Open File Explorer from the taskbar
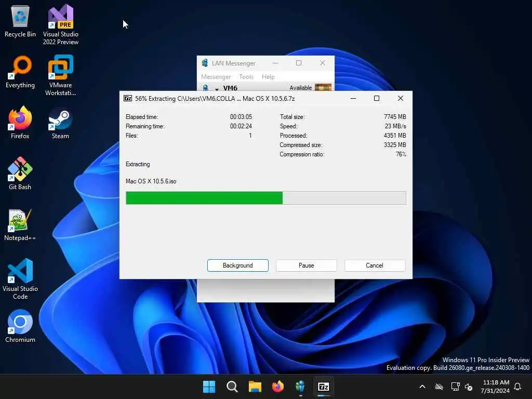Viewport: 532px width, 399px height. click(x=255, y=387)
